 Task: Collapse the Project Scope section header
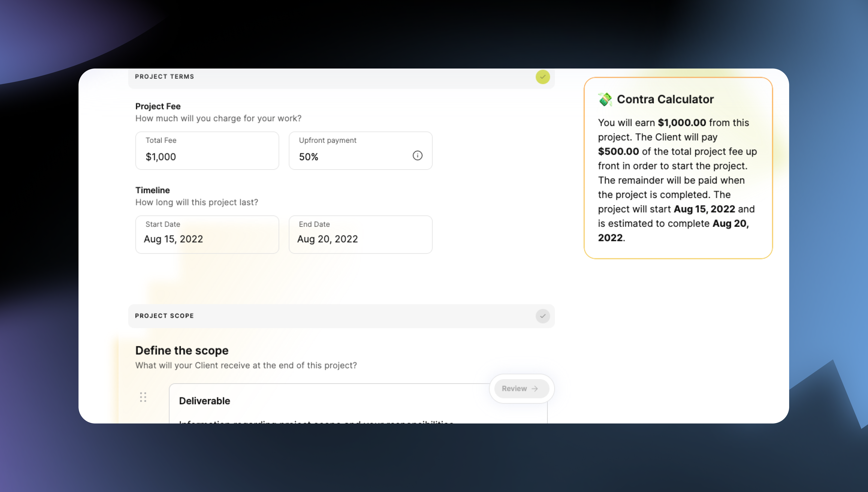(x=341, y=316)
